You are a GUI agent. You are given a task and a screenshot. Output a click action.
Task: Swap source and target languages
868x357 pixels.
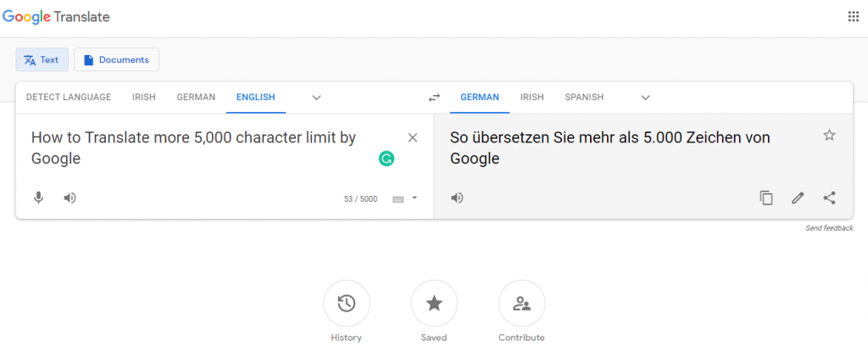pos(434,98)
